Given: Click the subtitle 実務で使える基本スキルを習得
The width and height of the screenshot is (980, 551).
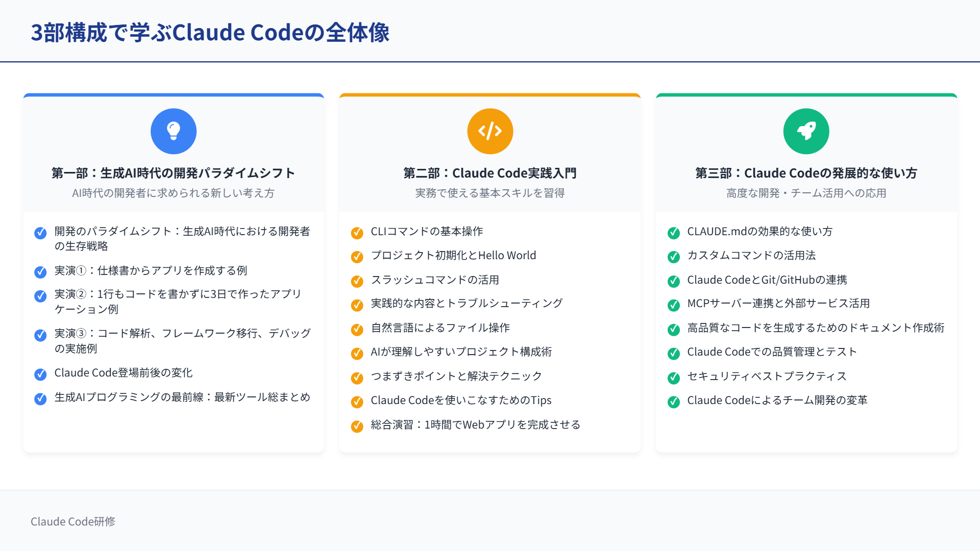Looking at the screenshot, I should 490,193.
